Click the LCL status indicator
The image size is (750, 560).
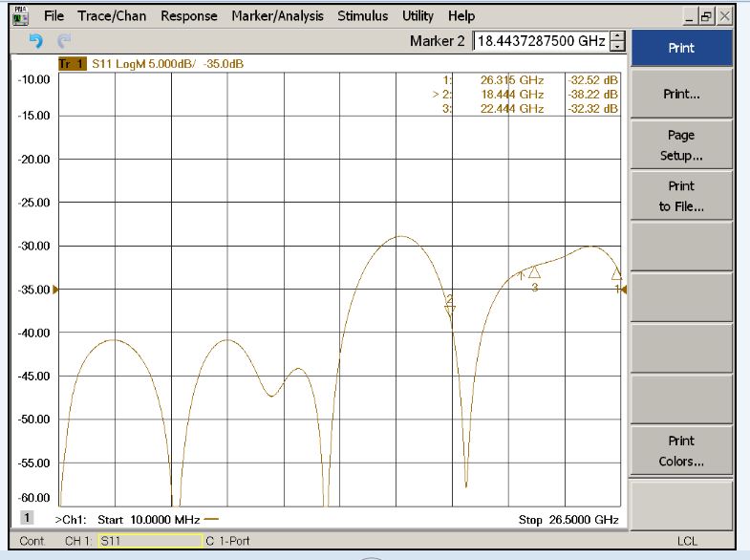pos(687,541)
